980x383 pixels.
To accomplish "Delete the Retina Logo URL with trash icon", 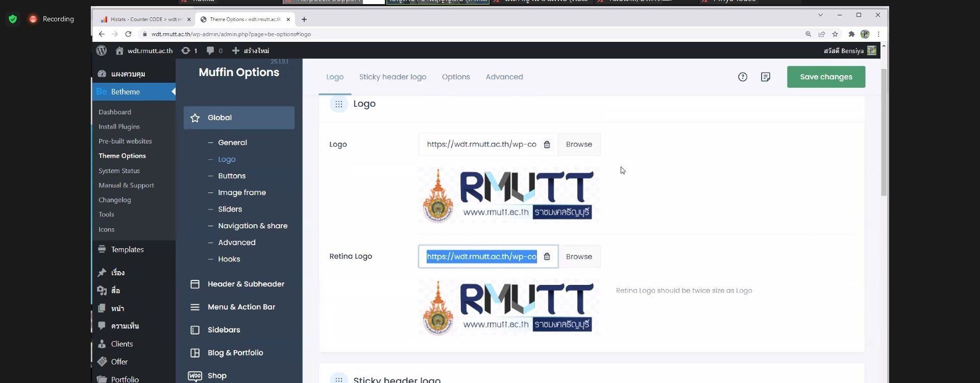I will click(x=547, y=256).
